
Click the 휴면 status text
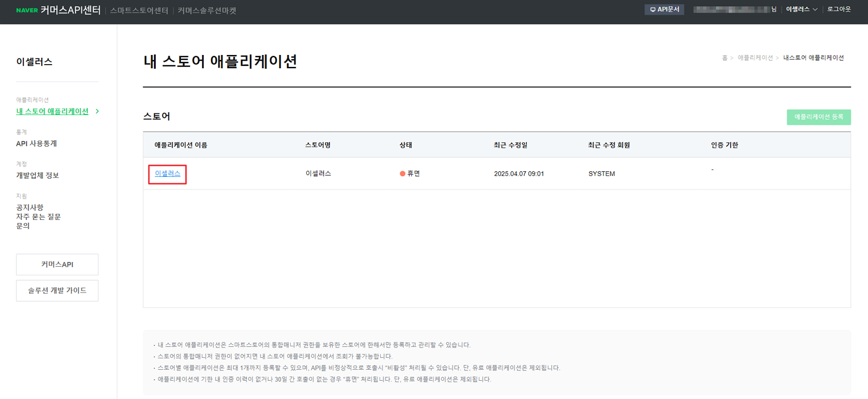413,173
